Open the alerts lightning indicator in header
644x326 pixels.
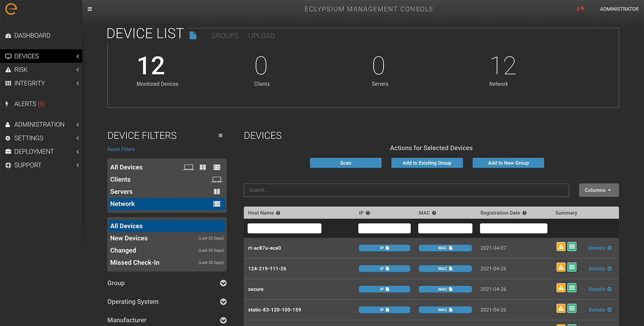(580, 9)
